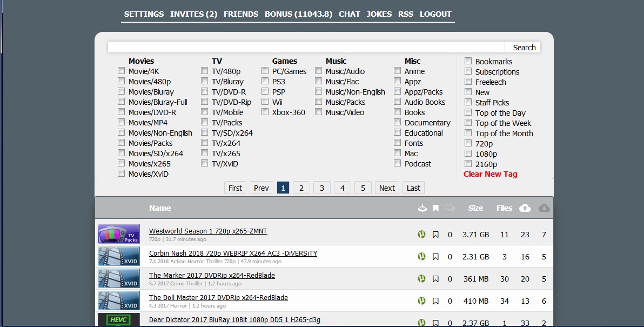Go to page 3 of results

[x=321, y=188]
